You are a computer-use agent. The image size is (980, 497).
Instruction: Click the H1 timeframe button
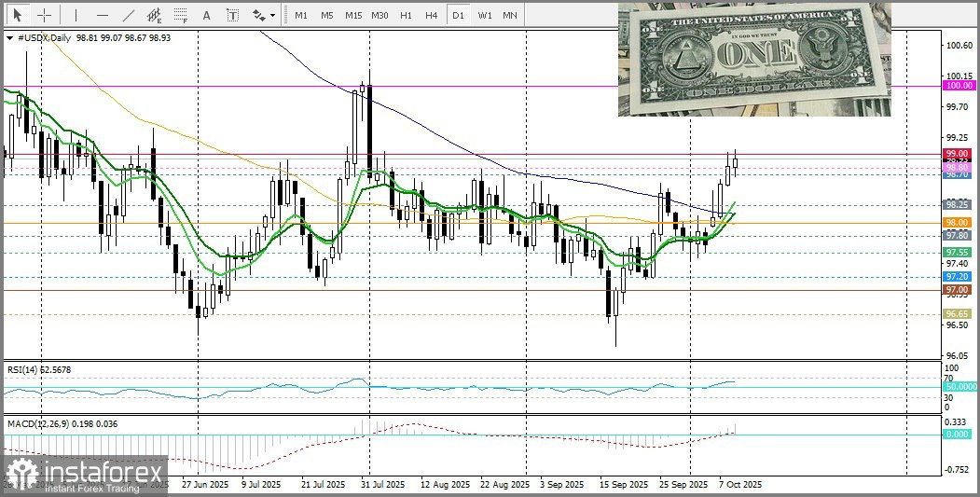406,16
